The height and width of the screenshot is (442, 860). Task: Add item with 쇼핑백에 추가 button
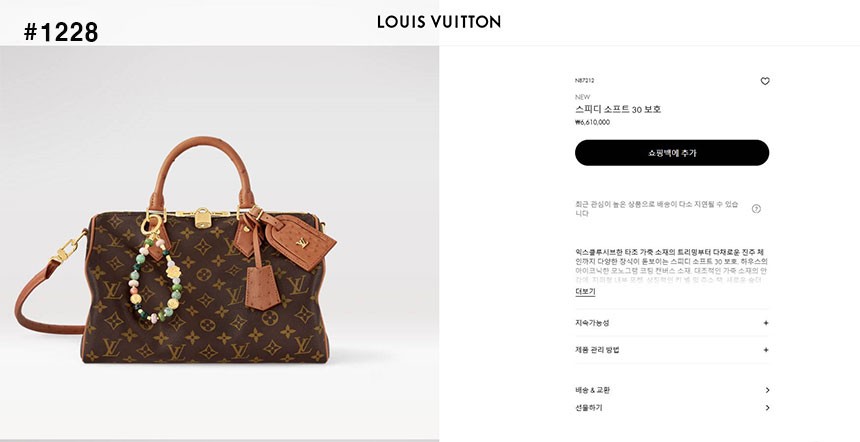672,152
